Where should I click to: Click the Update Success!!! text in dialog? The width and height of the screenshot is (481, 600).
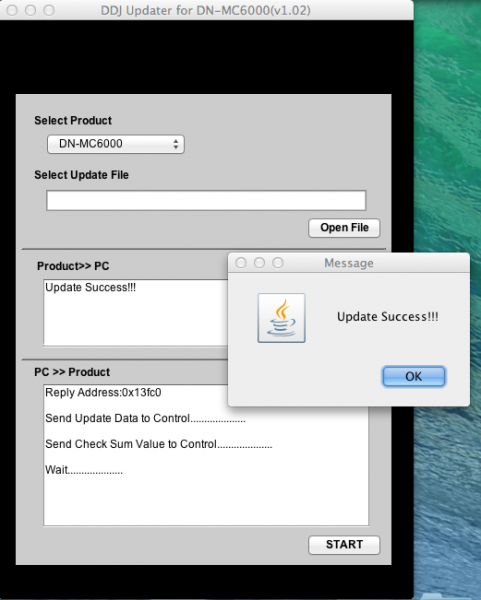tap(388, 317)
